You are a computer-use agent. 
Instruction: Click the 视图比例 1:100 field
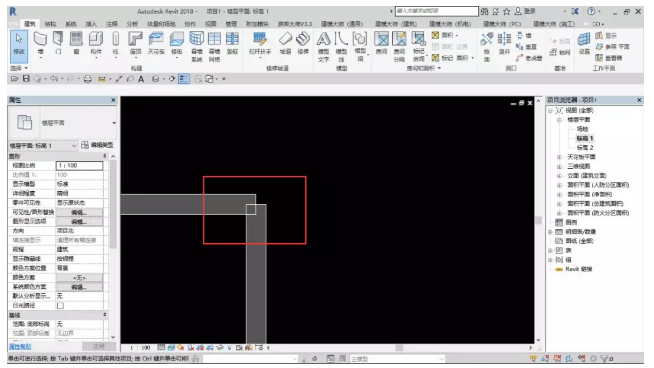coord(79,166)
